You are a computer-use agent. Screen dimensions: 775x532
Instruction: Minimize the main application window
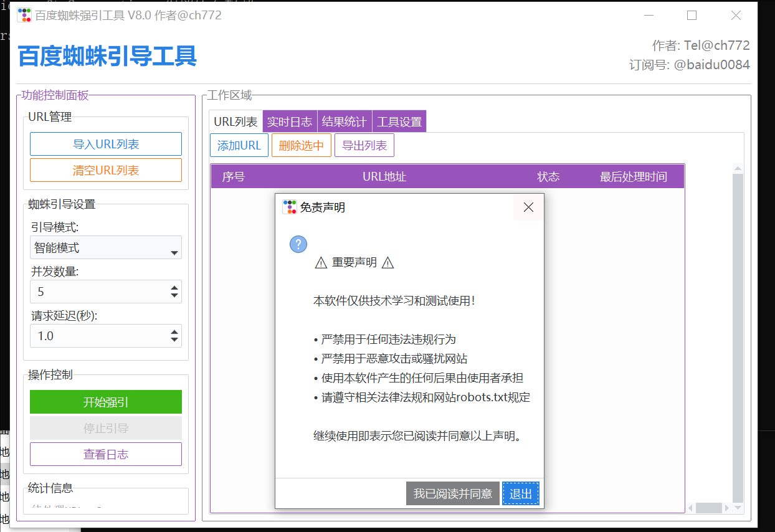coord(649,16)
